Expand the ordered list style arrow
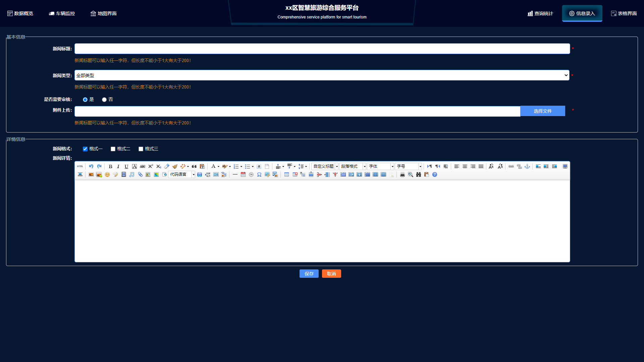 (x=241, y=166)
